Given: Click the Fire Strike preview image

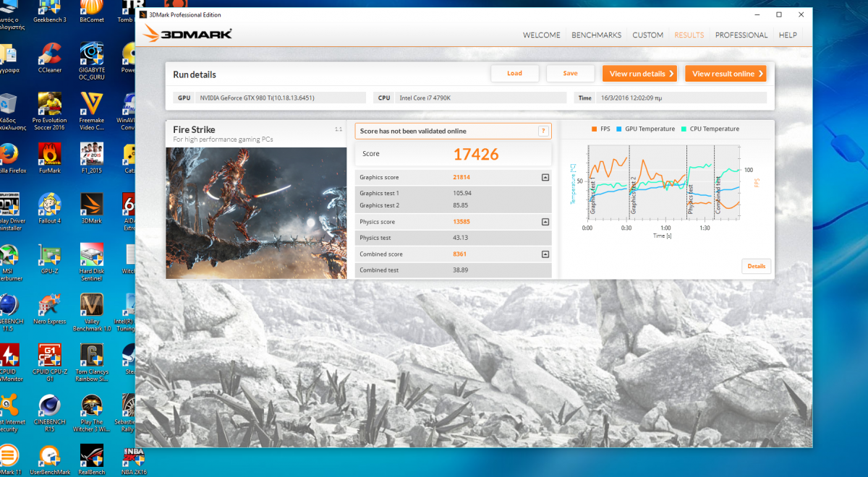Looking at the screenshot, I should point(256,213).
